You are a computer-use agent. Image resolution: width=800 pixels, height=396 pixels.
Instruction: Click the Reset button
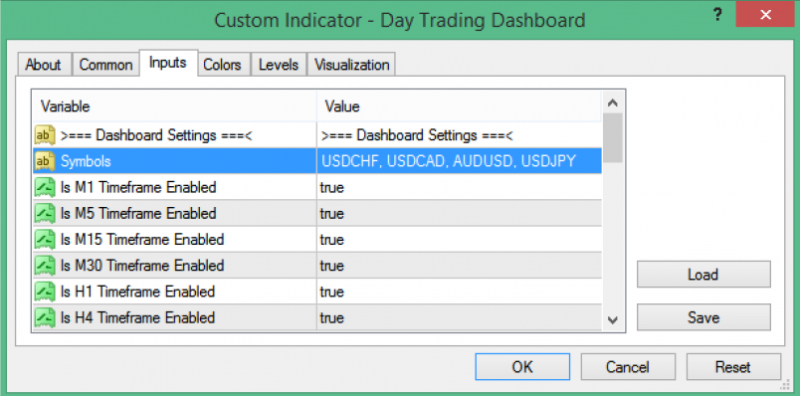click(x=733, y=367)
